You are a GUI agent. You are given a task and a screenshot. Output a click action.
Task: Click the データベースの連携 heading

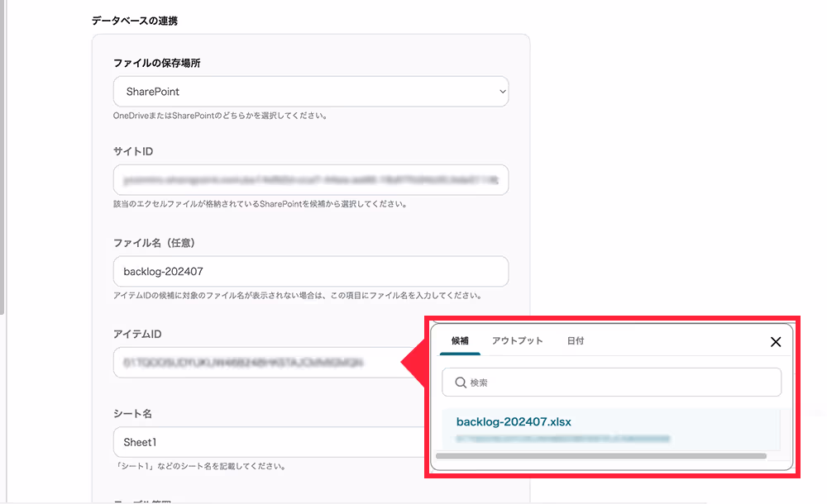pyautogui.click(x=135, y=21)
